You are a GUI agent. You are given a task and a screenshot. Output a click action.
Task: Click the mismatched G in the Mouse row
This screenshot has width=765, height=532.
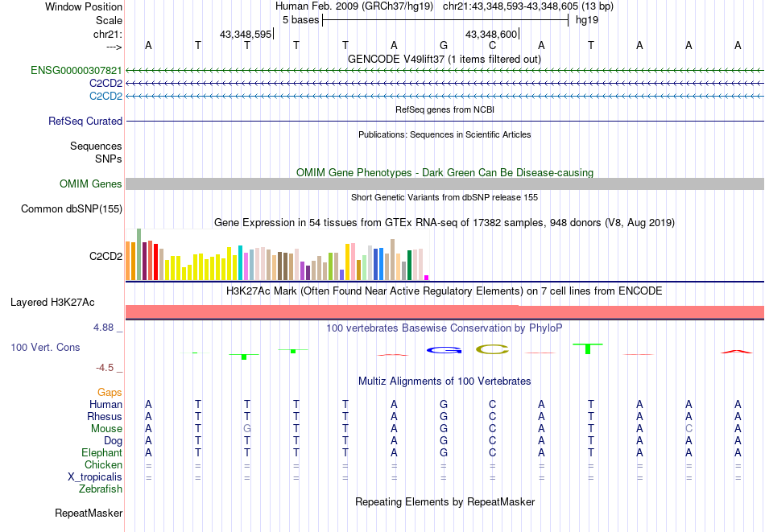pyautogui.click(x=247, y=429)
